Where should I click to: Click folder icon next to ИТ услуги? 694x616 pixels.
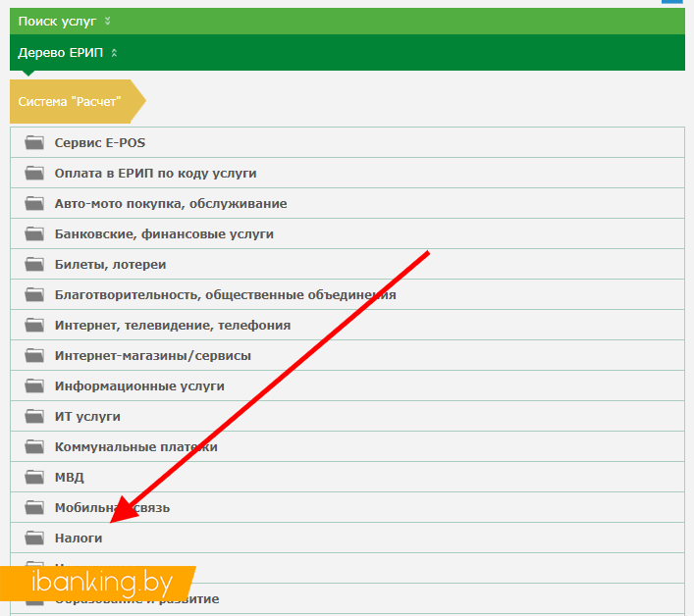pyautogui.click(x=35, y=416)
